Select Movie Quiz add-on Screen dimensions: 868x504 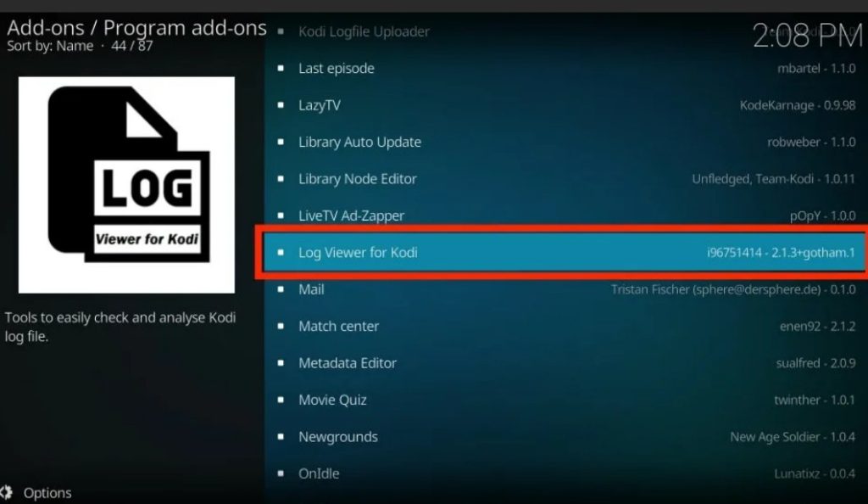566,400
